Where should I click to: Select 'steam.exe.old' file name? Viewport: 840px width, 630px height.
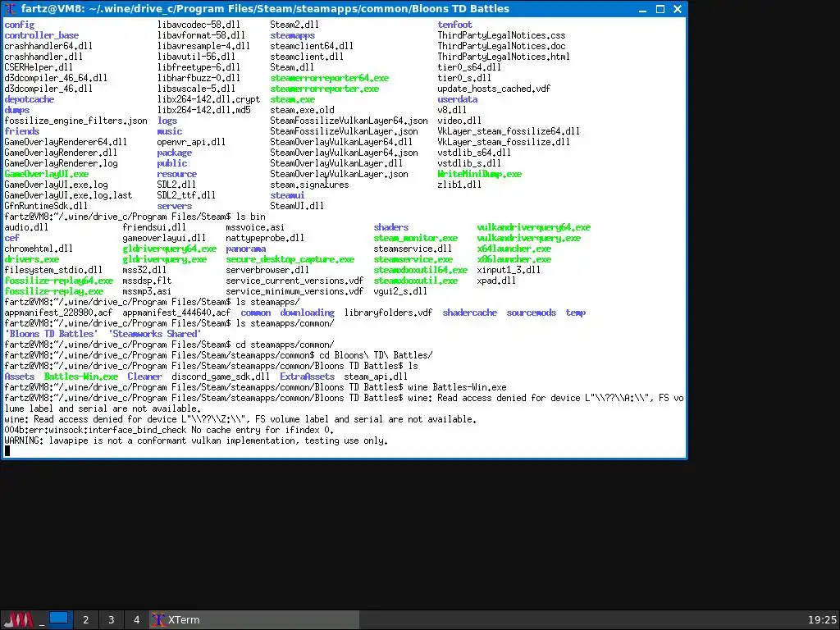(x=302, y=111)
